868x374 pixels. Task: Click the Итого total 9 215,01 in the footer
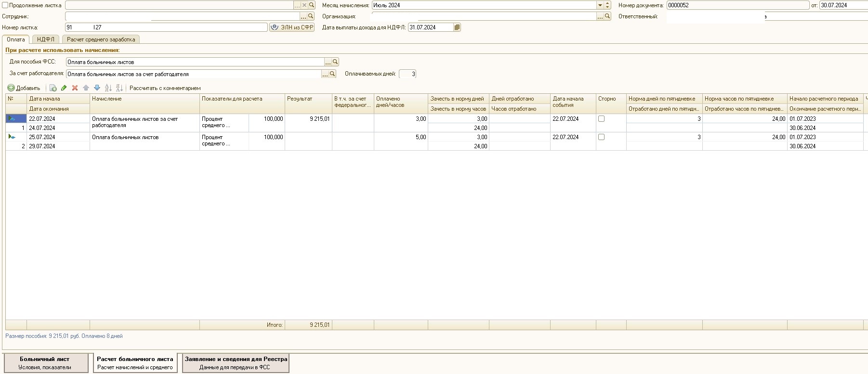[308, 325]
